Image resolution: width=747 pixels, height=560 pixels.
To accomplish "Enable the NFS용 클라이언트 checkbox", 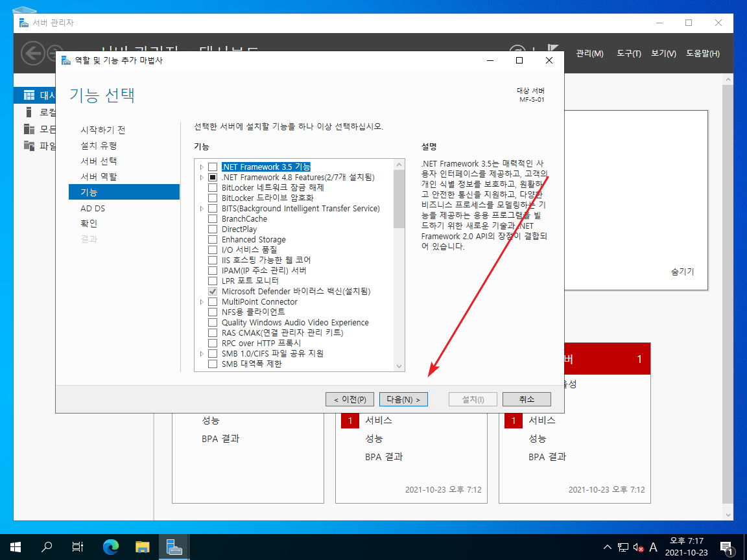I will click(213, 312).
